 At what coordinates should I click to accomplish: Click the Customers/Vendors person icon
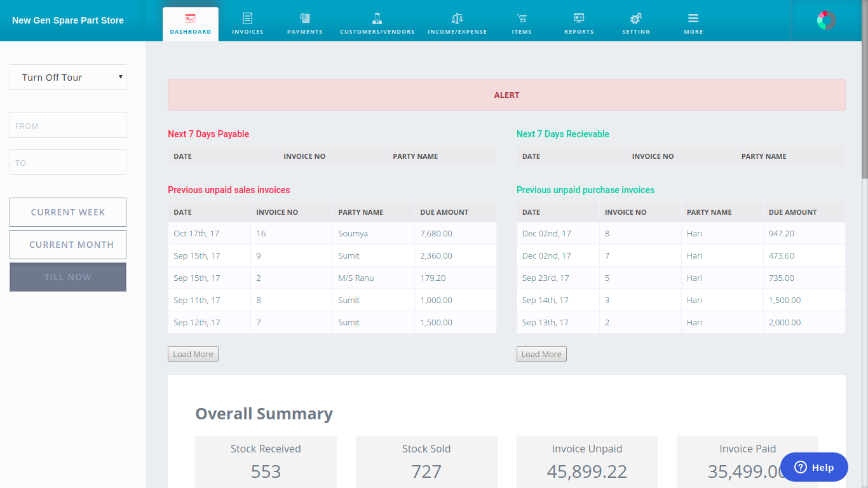tap(377, 18)
